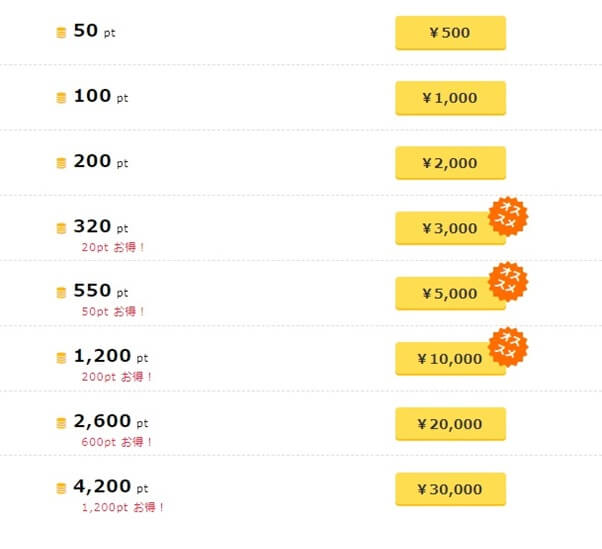
Task: Select the ¥2,000 purchase button
Action: pyautogui.click(x=450, y=163)
